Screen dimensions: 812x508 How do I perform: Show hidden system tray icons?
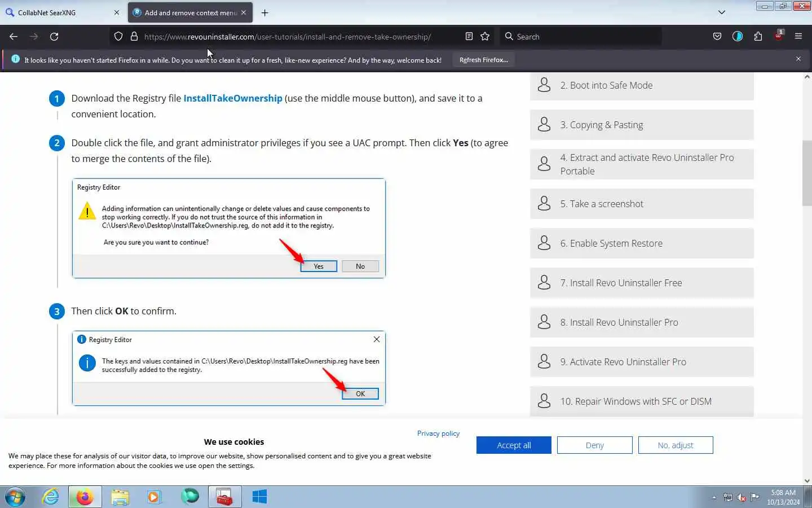[714, 498]
